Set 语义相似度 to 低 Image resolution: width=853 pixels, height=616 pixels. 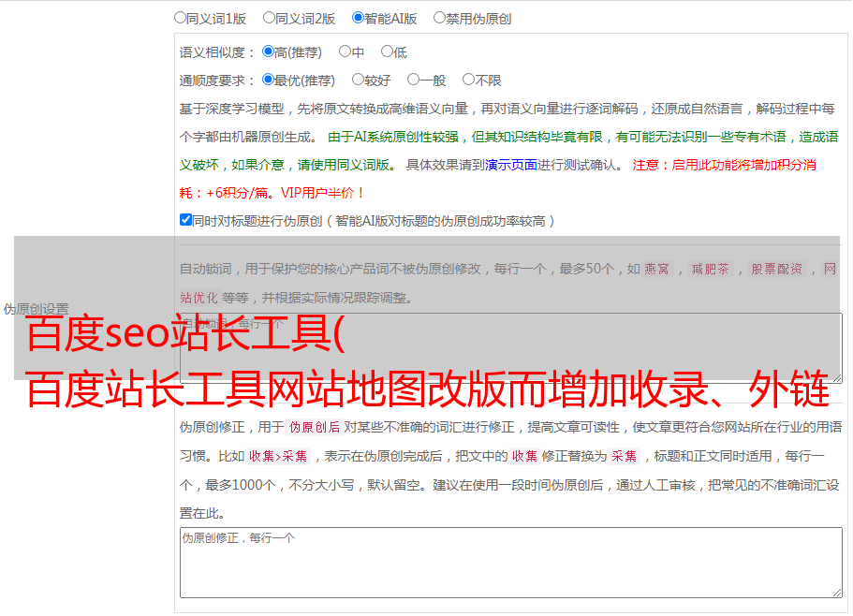click(387, 51)
